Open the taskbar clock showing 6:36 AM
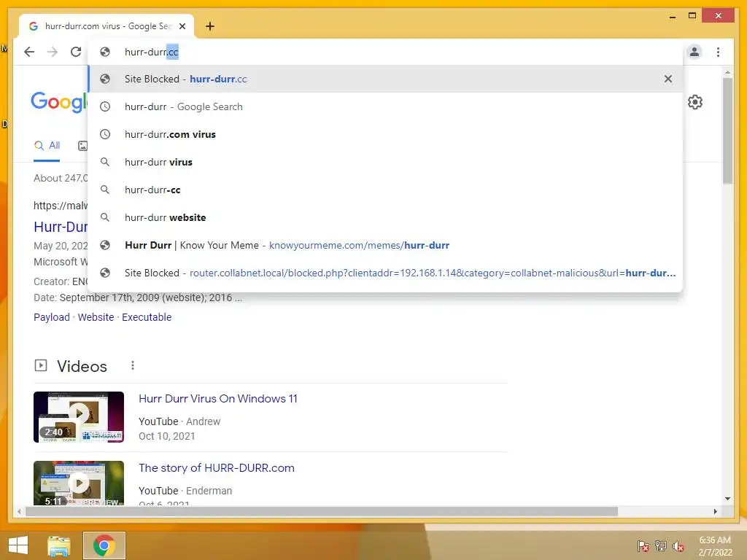This screenshot has height=560, width=747. [715, 546]
